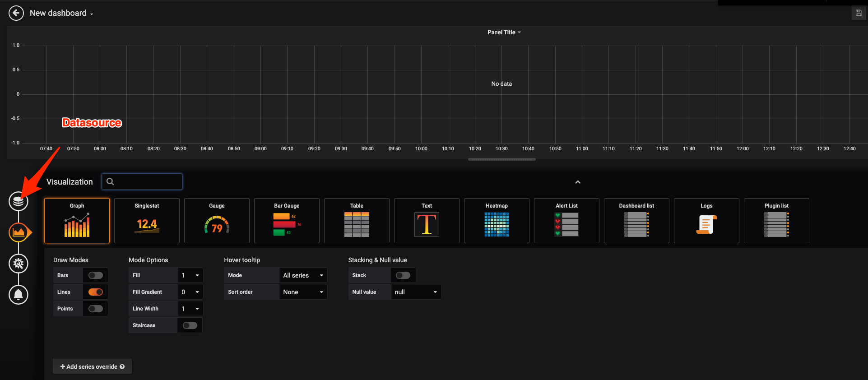
Task: Open the Hover tooltip Mode dropdown
Action: point(302,275)
